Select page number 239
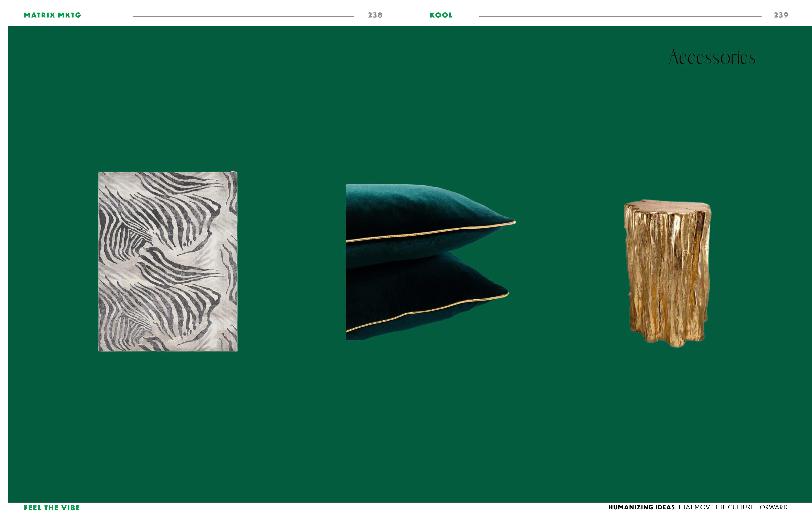This screenshot has width=812, height=525. (x=781, y=15)
